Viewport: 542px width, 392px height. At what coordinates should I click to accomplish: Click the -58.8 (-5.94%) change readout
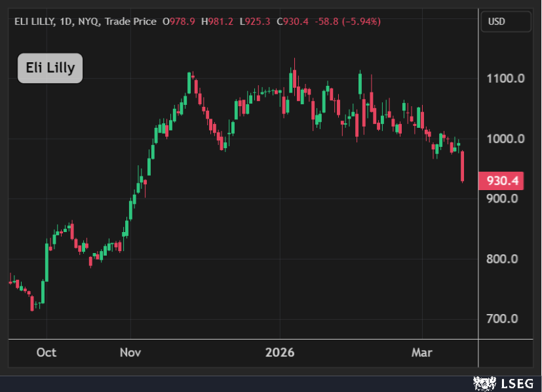click(347, 22)
